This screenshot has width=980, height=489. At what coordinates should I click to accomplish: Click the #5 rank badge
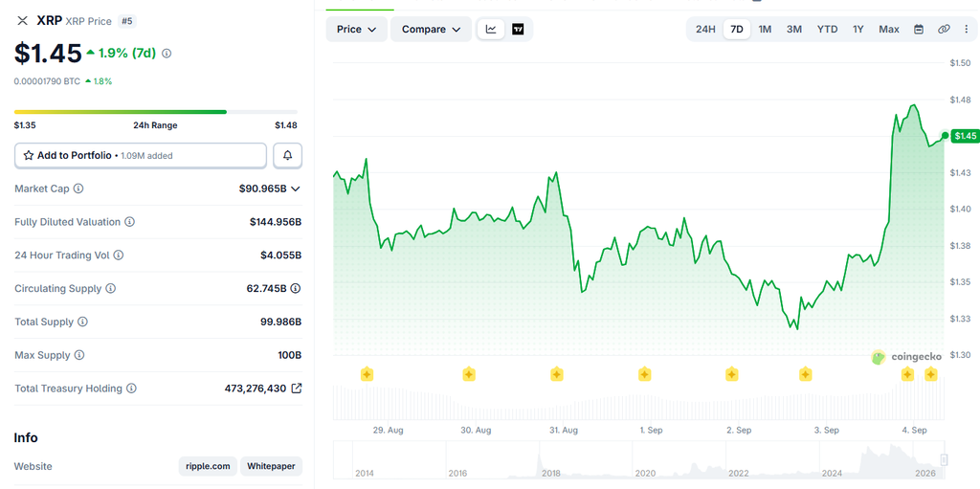coord(127,21)
